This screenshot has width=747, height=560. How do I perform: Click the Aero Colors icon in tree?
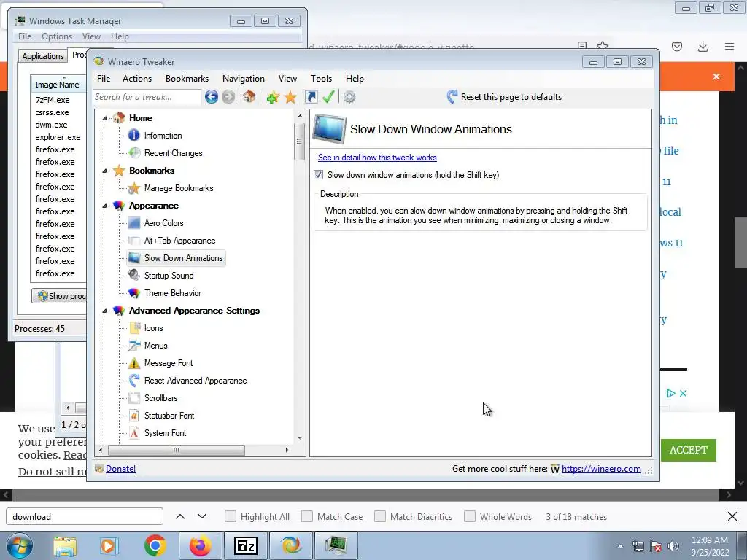point(134,223)
